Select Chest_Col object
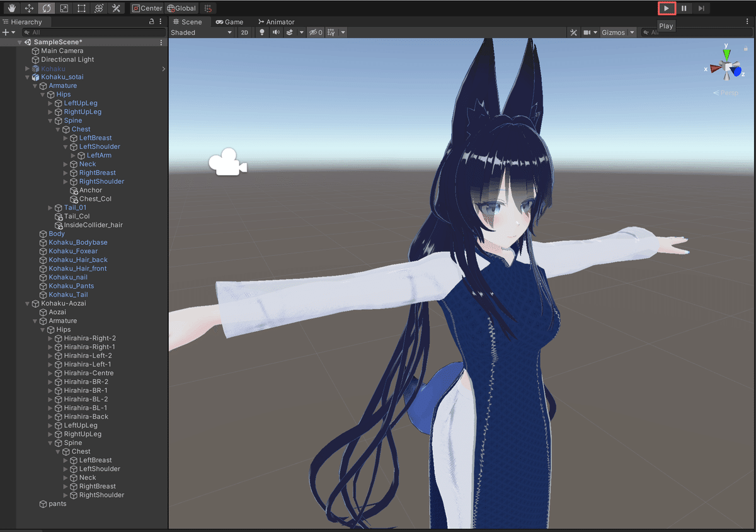Image resolution: width=756 pixels, height=532 pixels. [95, 199]
